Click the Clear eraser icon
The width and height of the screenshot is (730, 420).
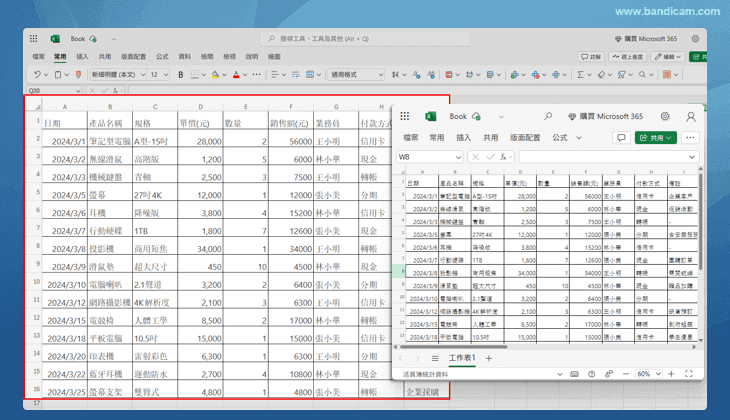pyautogui.click(x=601, y=75)
